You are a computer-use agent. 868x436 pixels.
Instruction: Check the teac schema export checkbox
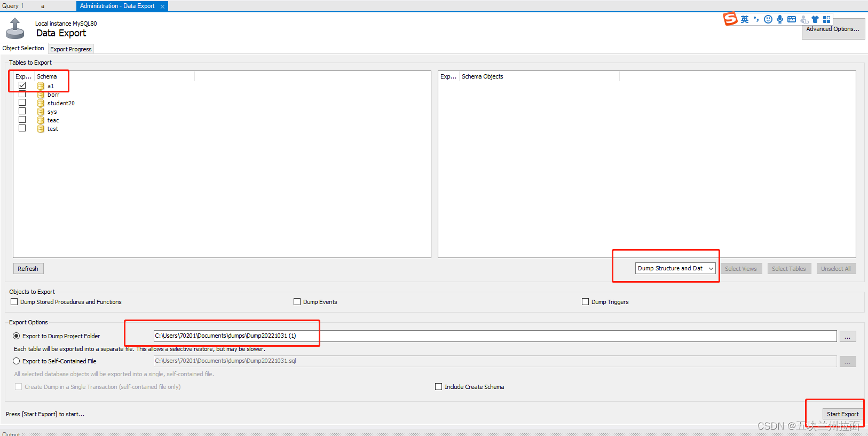22,120
